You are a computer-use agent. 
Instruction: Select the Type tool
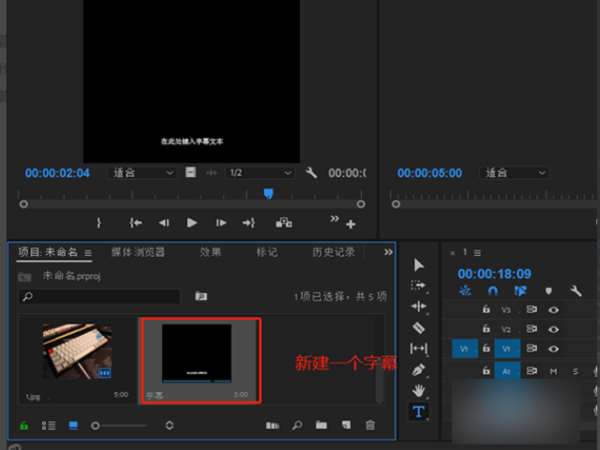[x=418, y=412]
